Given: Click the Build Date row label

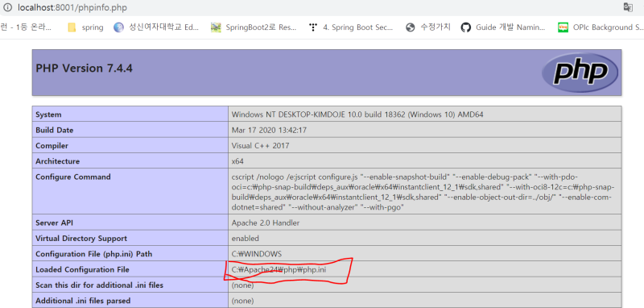Looking at the screenshot, I should 54,130.
